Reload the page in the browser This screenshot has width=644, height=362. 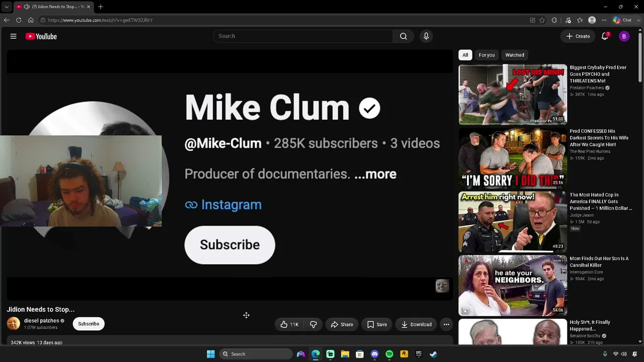(x=19, y=20)
